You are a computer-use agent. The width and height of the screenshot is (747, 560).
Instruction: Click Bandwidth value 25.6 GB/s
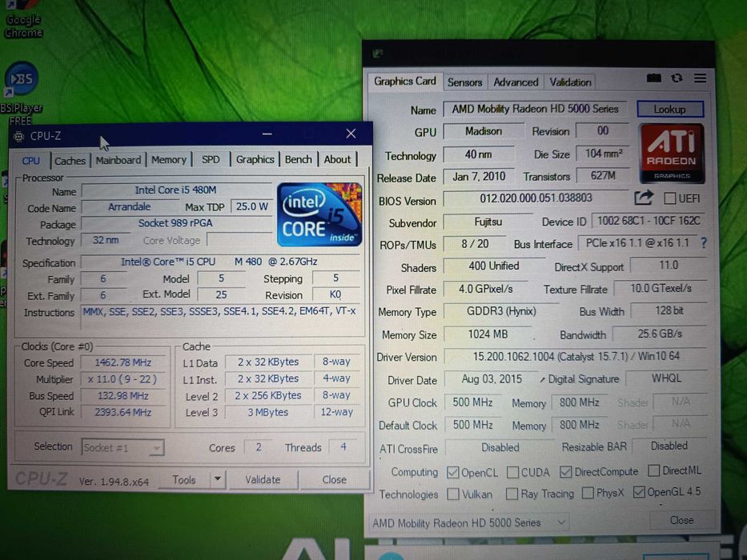click(x=660, y=334)
